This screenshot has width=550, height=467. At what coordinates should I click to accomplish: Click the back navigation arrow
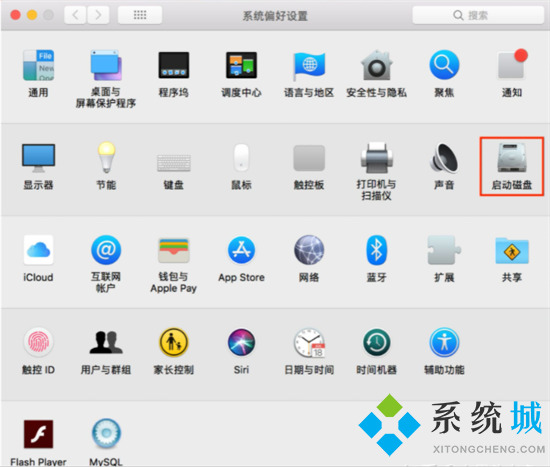(x=75, y=15)
